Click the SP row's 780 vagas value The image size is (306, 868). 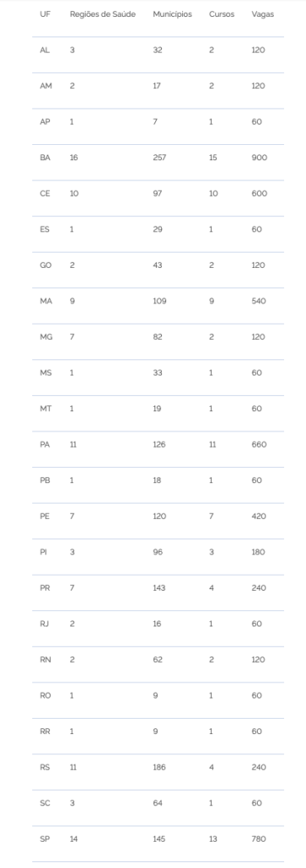pyautogui.click(x=259, y=838)
